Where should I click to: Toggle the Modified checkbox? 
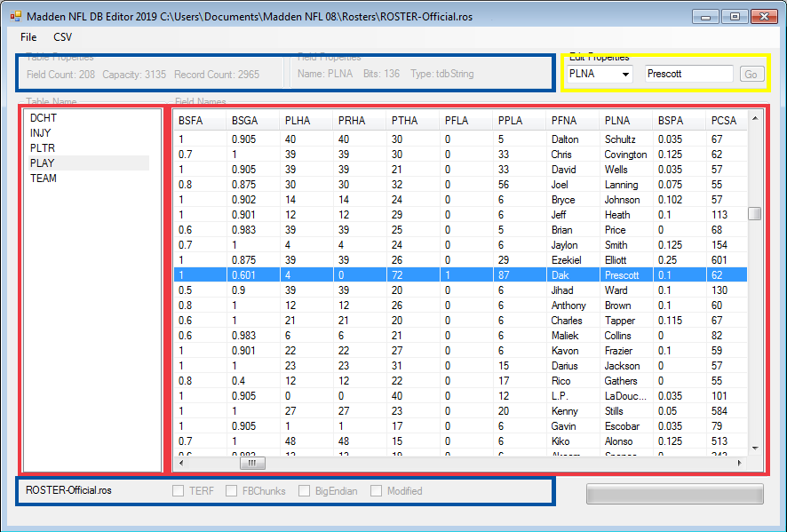[377, 491]
